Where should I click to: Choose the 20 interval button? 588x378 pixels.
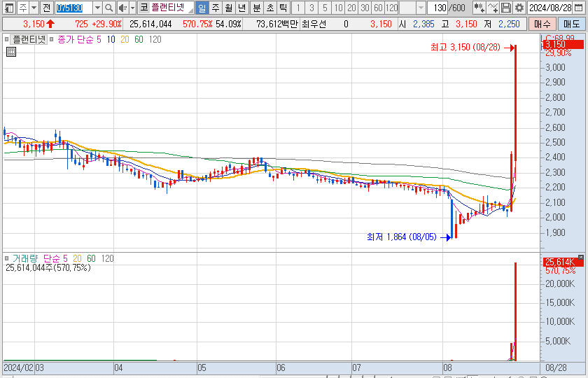(351, 8)
